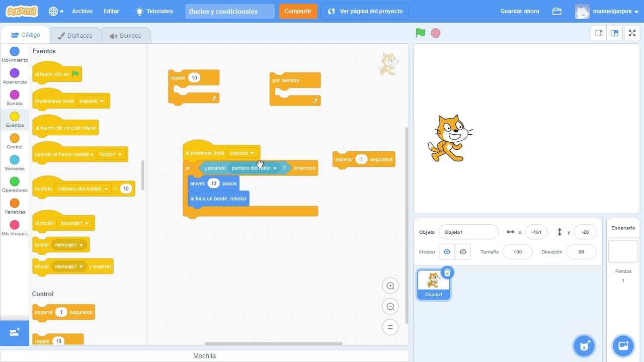The width and height of the screenshot is (644, 362).
Task: Switch to the Disfraces tab
Action: tap(75, 36)
